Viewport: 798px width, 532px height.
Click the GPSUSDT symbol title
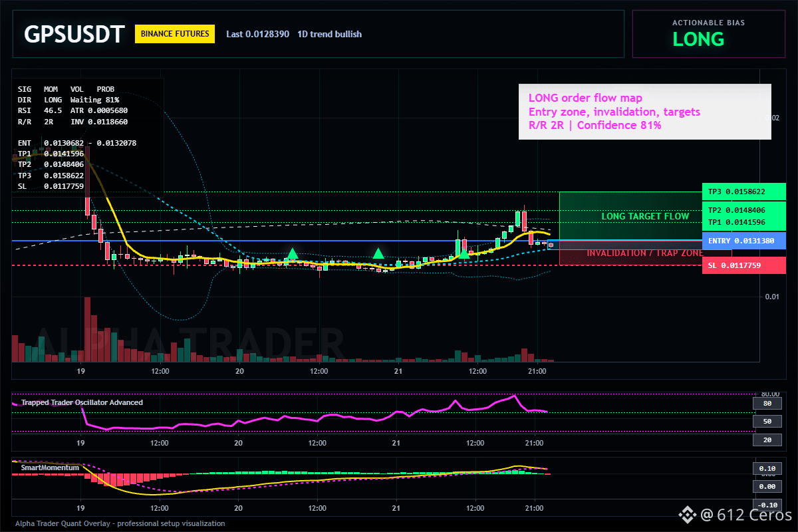74,34
